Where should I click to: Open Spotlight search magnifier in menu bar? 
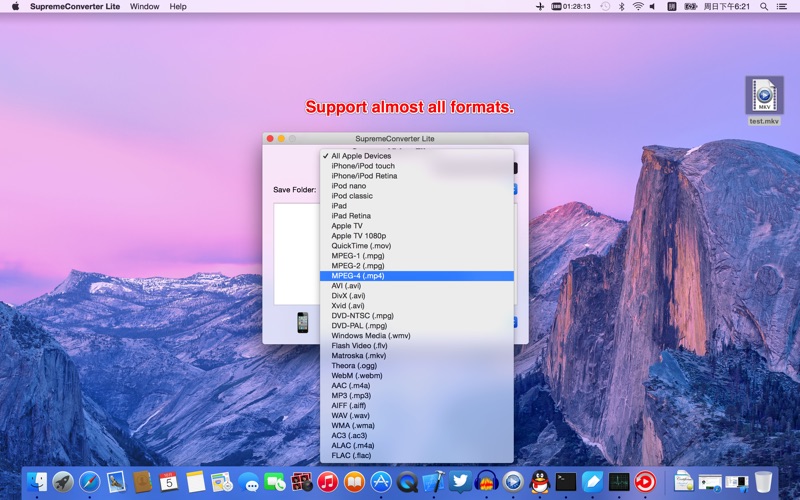[764, 7]
